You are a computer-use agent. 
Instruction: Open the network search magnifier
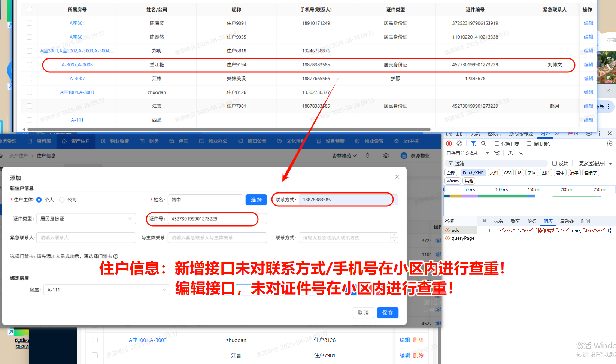click(484, 143)
